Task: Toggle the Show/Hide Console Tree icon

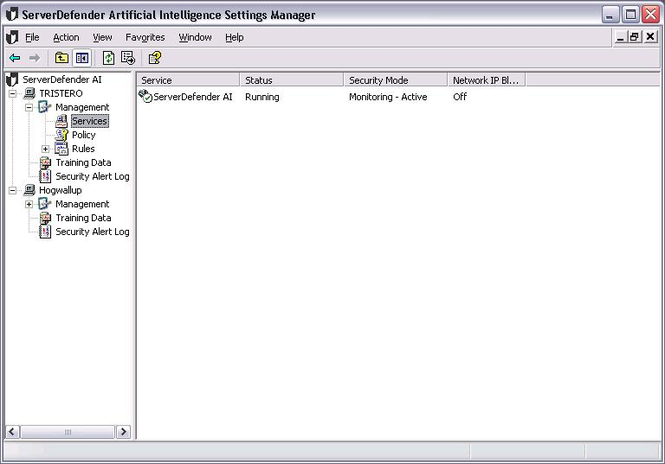Action: (x=82, y=58)
